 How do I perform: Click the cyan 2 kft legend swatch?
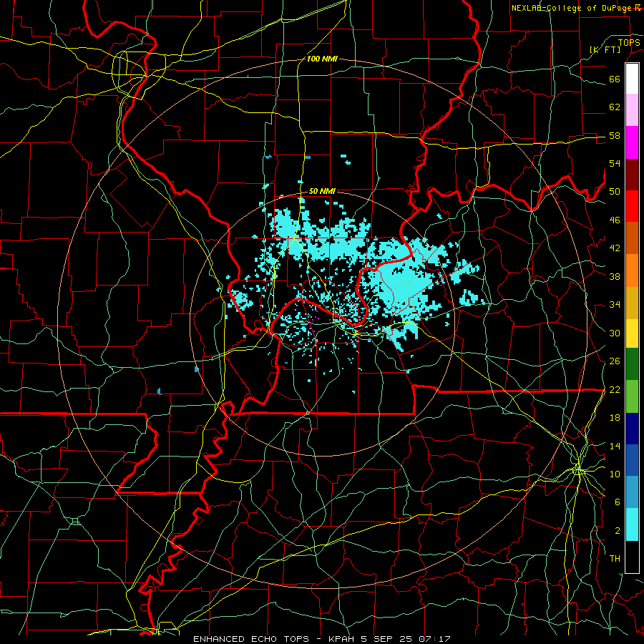click(632, 525)
